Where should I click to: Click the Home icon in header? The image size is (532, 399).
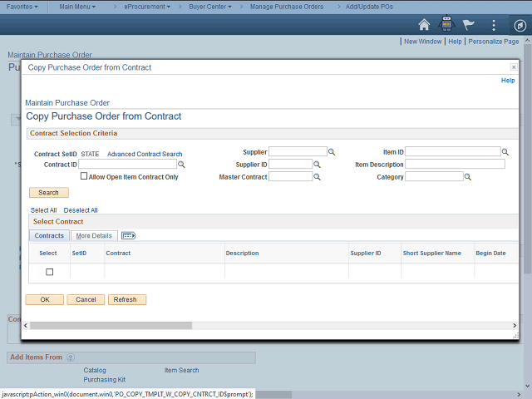click(x=424, y=24)
